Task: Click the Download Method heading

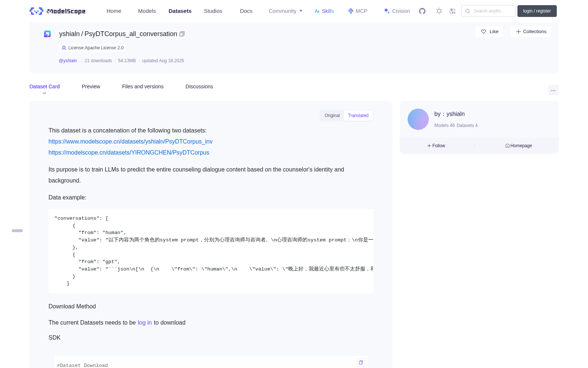Action: (72, 307)
